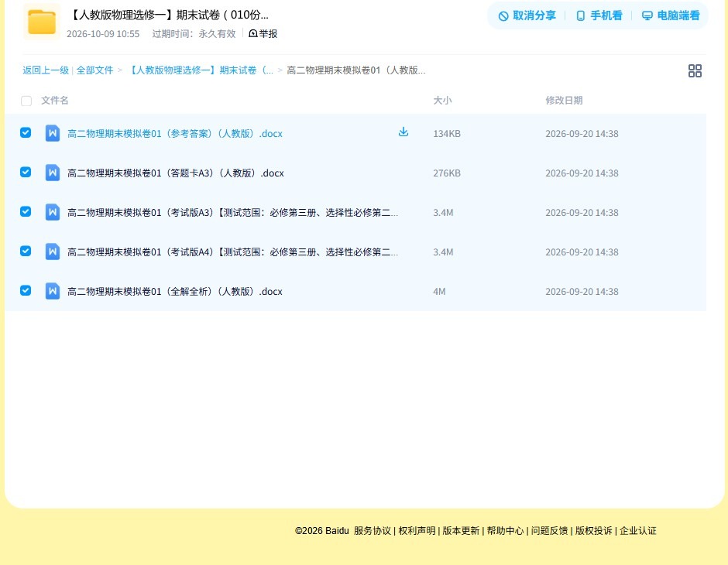The height and width of the screenshot is (565, 728).
Task: Click 取消分享 to cancel sharing
Action: pyautogui.click(x=527, y=15)
